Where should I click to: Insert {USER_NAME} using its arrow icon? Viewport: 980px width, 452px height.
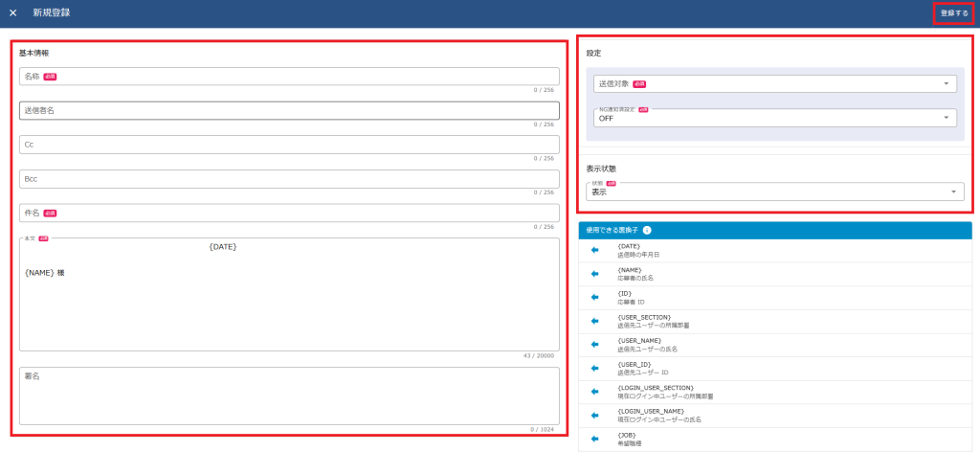[x=594, y=344]
